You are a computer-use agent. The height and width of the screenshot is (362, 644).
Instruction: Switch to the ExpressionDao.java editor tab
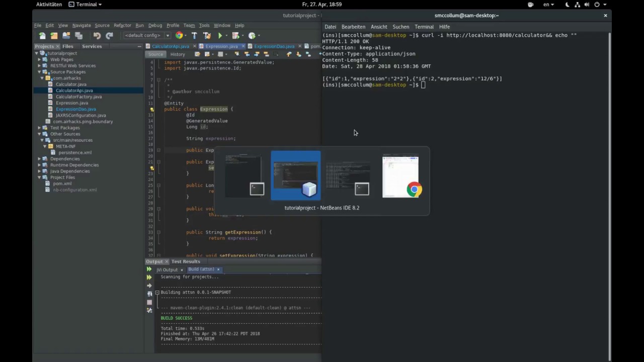point(274,46)
